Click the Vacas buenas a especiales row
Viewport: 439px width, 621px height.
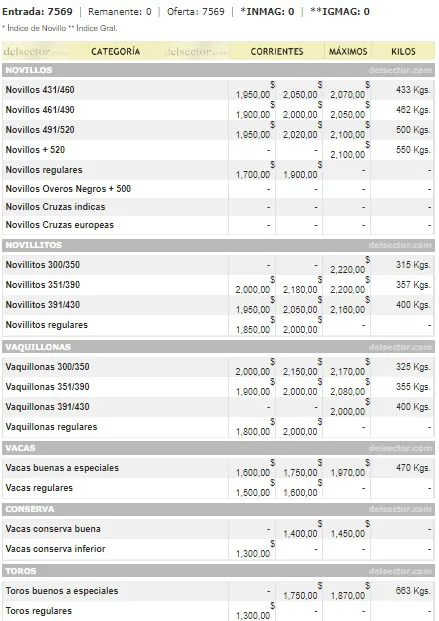pos(218,468)
